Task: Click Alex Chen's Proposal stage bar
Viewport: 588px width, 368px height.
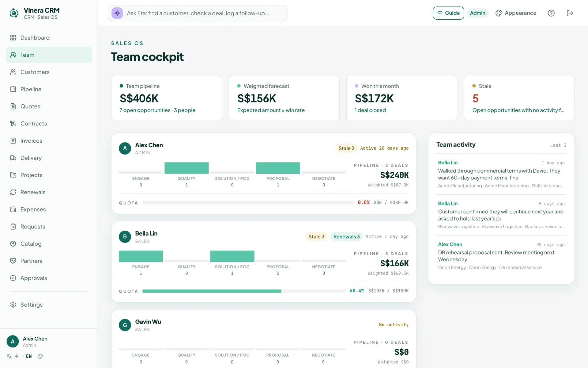Action: (278, 168)
